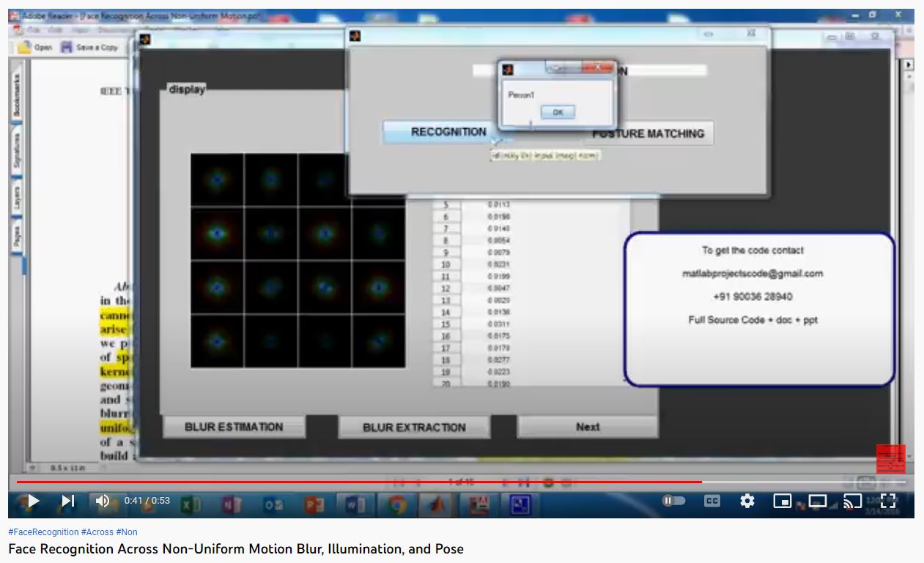Screen dimensions: 924x563
Task: Open the player settings gear
Action: 747,501
